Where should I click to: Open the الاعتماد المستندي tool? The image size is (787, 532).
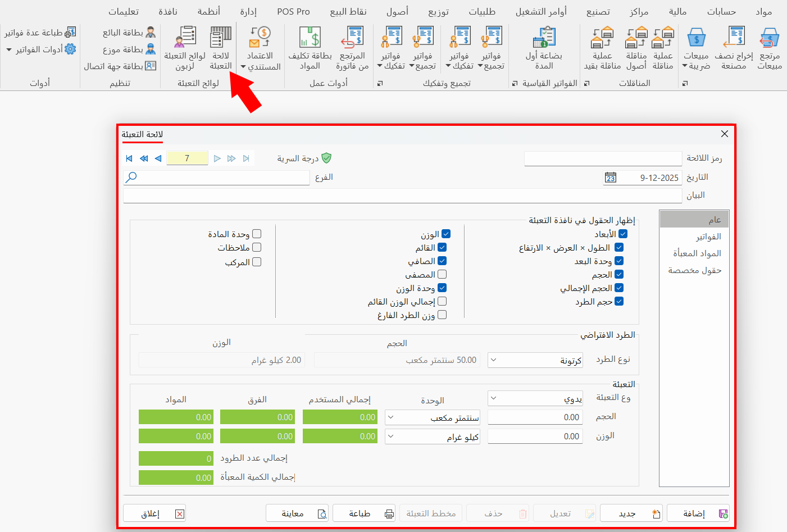click(260, 48)
